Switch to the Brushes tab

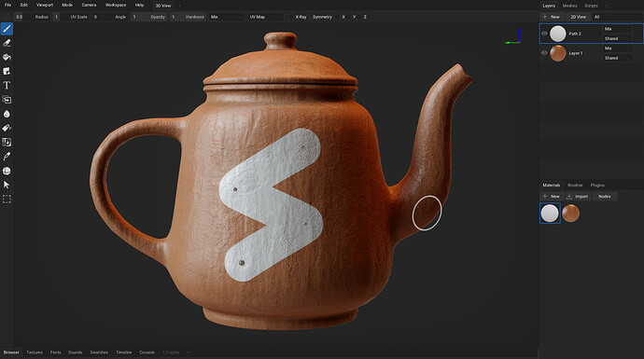point(575,186)
